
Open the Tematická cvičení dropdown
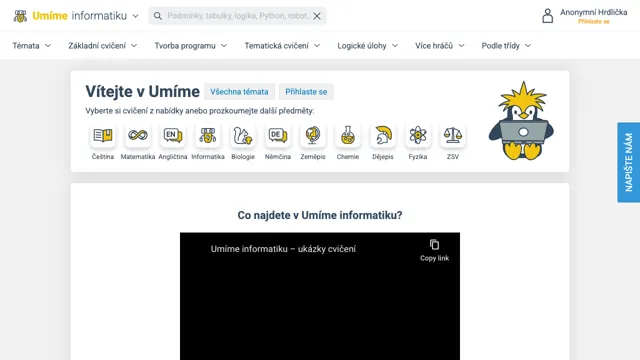click(x=282, y=46)
